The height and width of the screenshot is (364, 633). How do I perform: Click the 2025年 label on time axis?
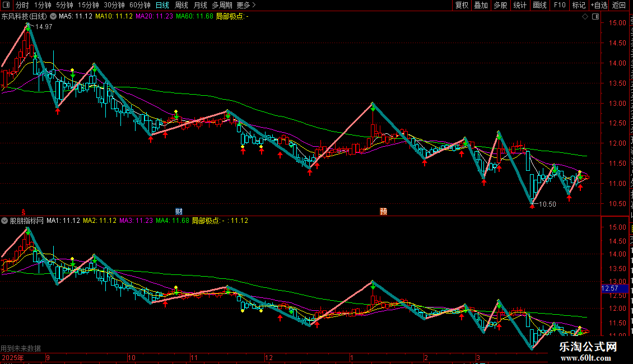[13, 357]
